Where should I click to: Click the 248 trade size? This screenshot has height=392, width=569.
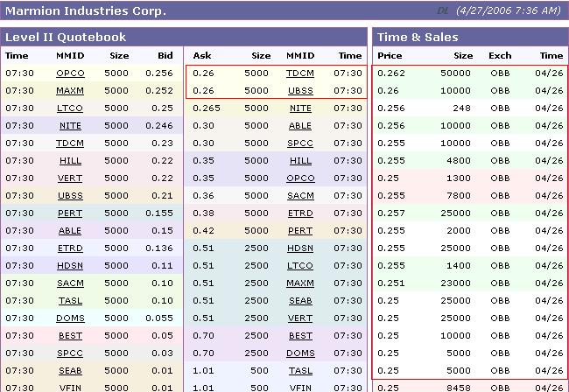coord(461,108)
